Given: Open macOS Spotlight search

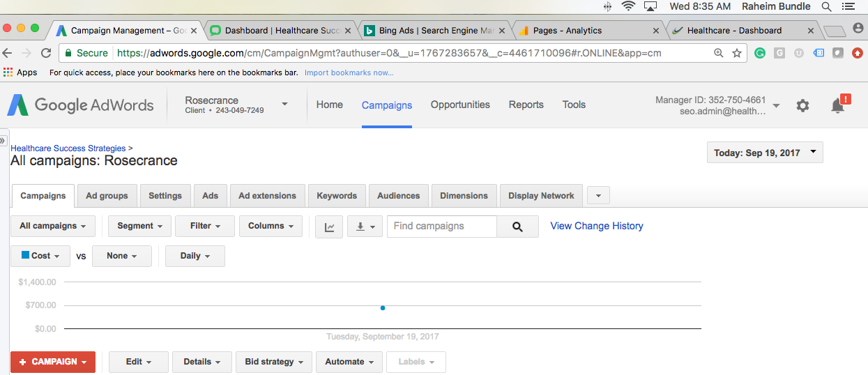Looking at the screenshot, I should point(826,6).
